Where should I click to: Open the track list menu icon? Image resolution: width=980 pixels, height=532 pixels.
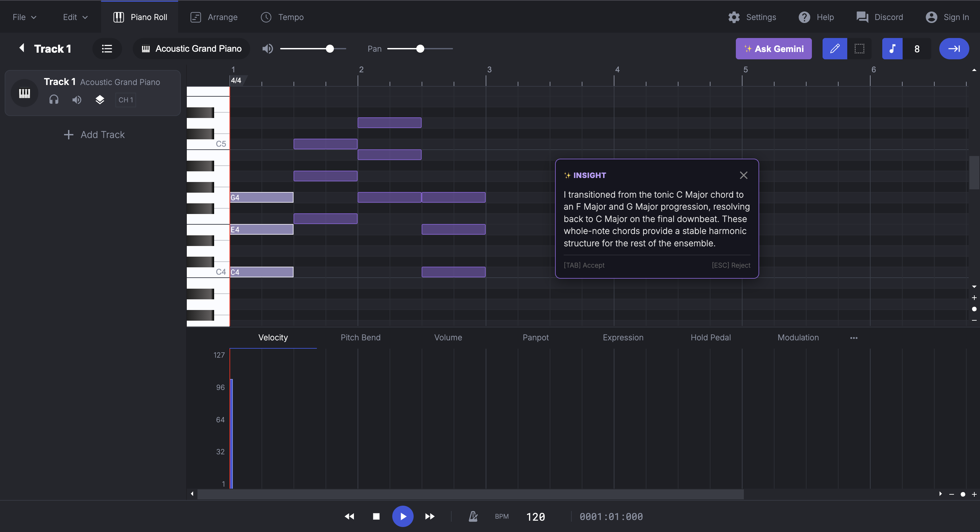pyautogui.click(x=107, y=49)
